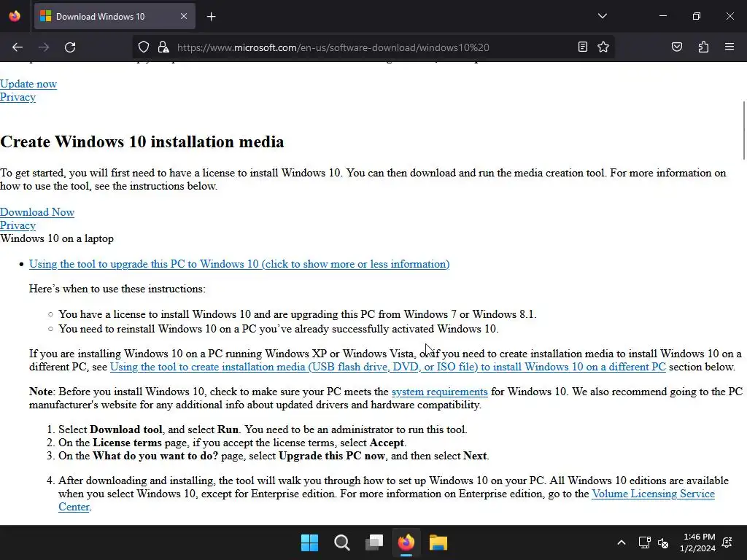This screenshot has width=747, height=560.
Task: Click the text Here's when to use these instructions
Action: tap(117, 289)
